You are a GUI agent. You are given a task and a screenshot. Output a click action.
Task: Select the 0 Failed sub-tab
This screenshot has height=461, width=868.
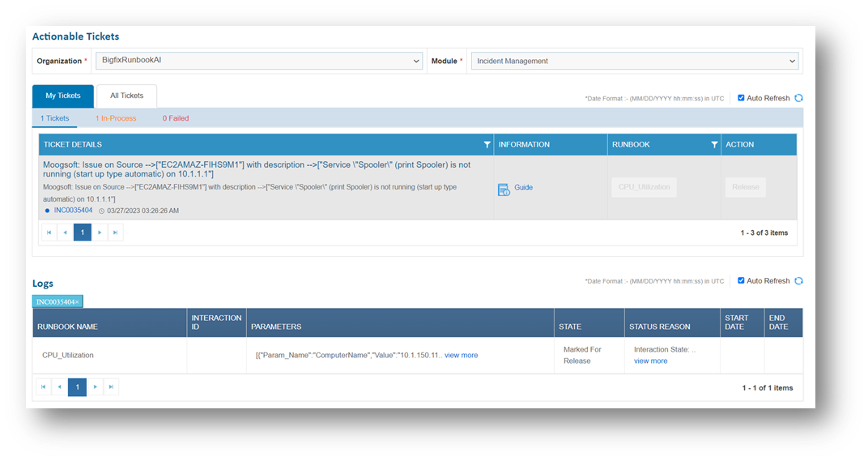click(x=176, y=118)
